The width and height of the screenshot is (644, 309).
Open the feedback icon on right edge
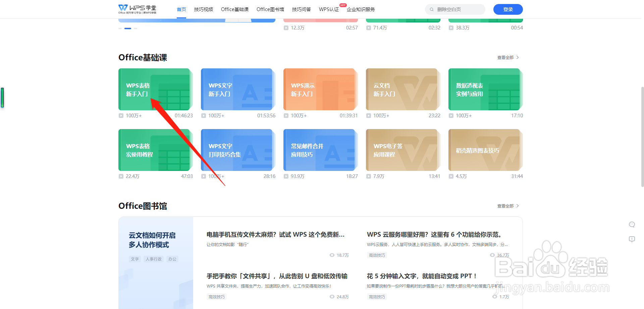(x=632, y=239)
